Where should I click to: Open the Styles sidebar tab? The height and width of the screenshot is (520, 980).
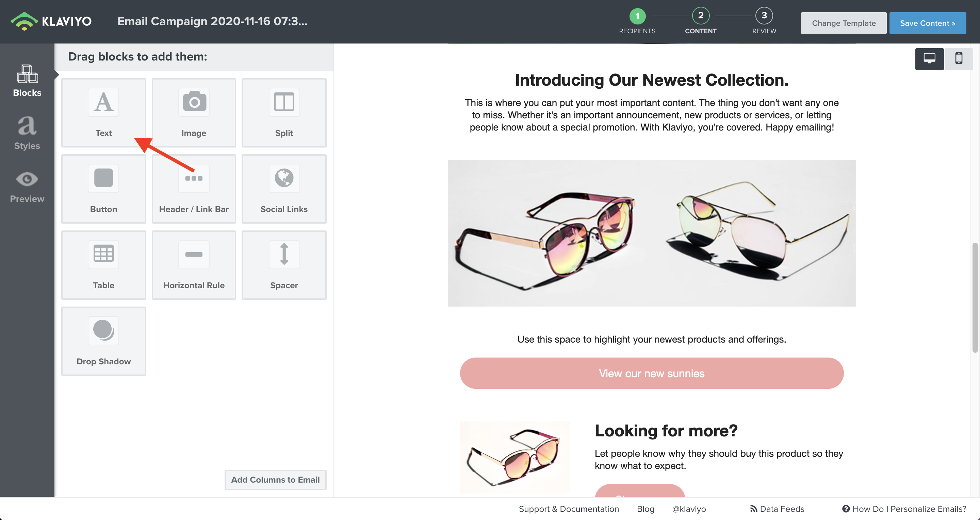click(27, 133)
